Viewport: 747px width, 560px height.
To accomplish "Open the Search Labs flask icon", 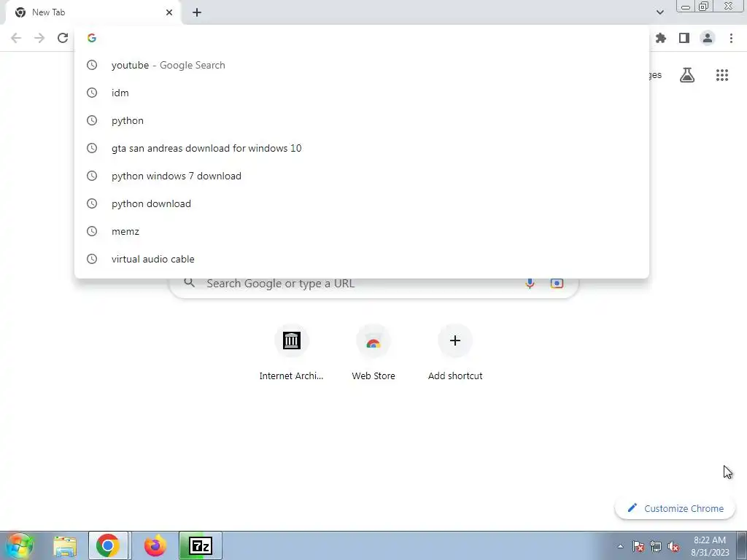I will (687, 75).
